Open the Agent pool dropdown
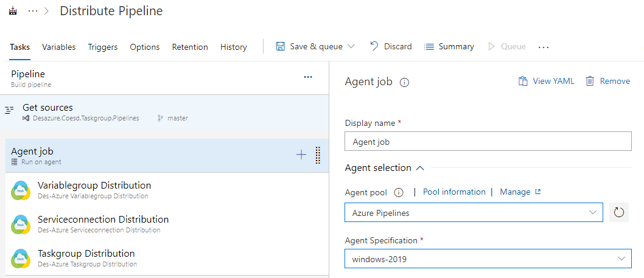 [x=474, y=212]
